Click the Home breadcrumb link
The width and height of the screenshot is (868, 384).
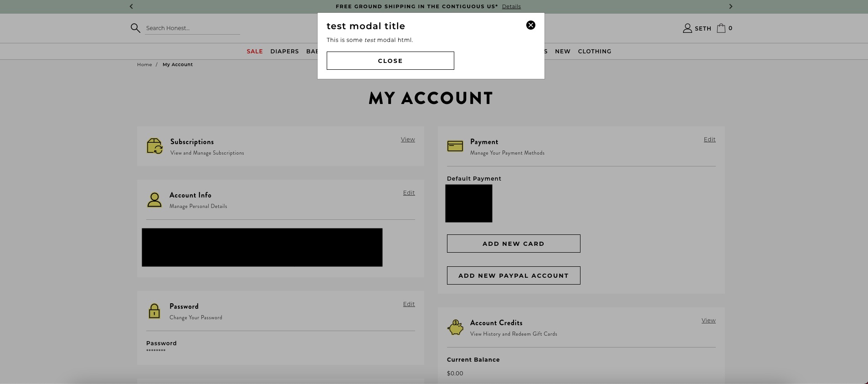coord(144,65)
